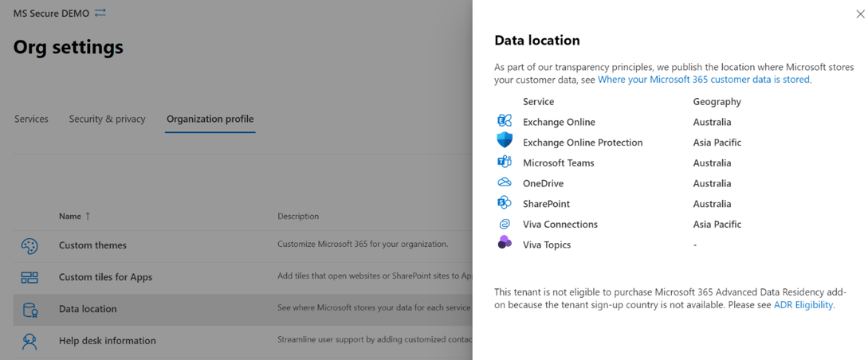
Task: Click the Service column header
Action: coord(538,102)
